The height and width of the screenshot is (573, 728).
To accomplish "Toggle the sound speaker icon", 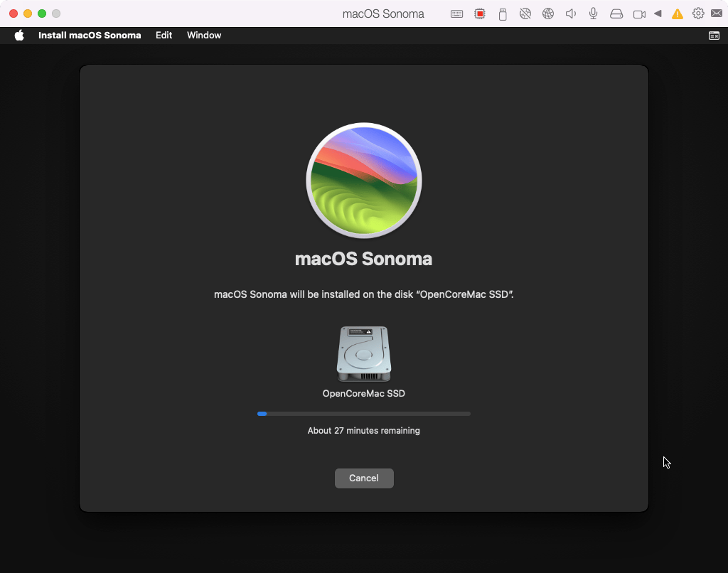I will pyautogui.click(x=570, y=14).
